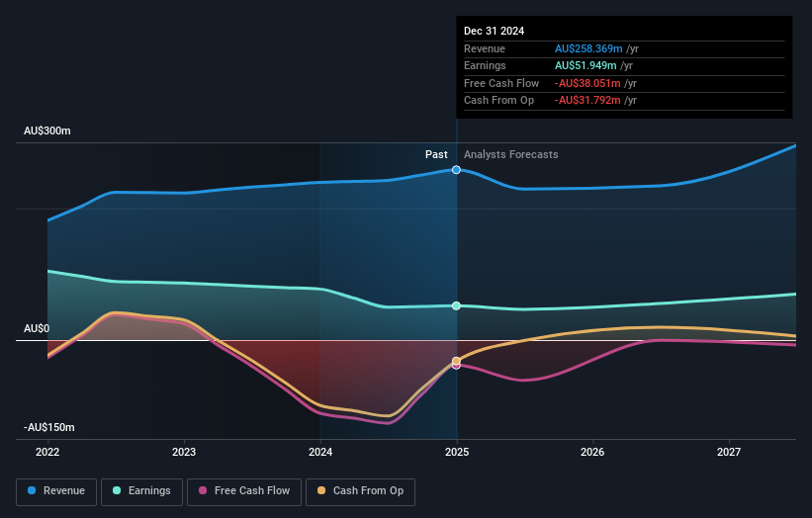
Task: Click the Dec 31 2024 tooltip date header
Action: pyautogui.click(x=492, y=31)
